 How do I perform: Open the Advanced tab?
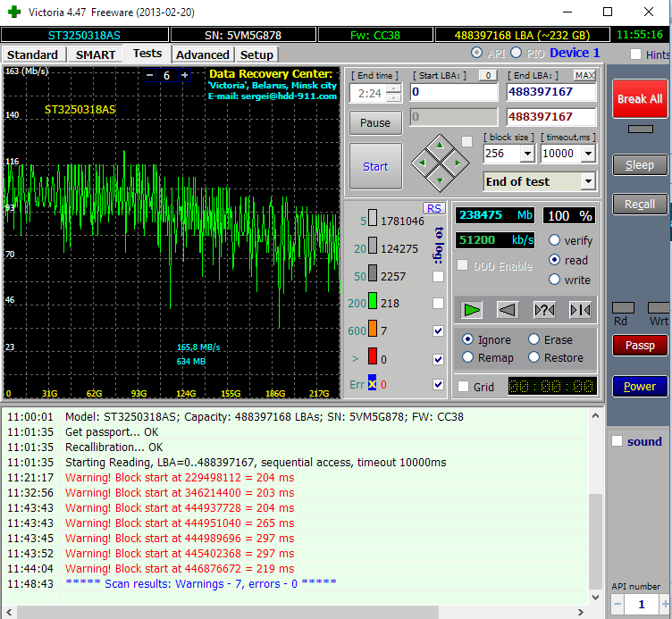click(x=202, y=54)
